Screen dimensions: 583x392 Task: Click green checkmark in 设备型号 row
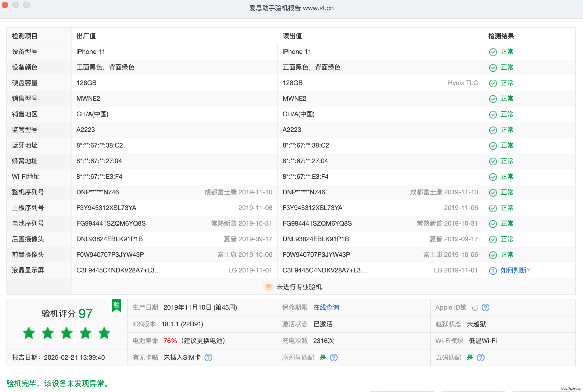click(493, 52)
